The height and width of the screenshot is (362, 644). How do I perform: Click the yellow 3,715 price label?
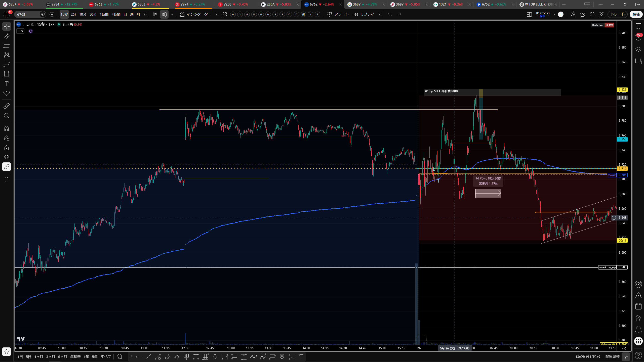point(622,168)
